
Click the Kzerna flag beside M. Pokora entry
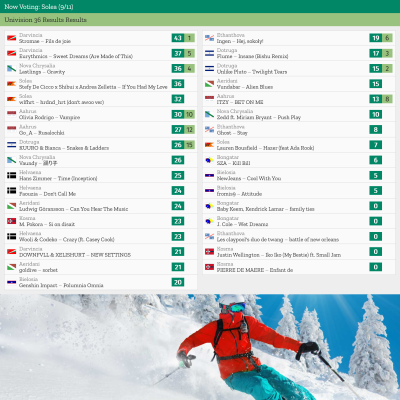tap(12, 221)
